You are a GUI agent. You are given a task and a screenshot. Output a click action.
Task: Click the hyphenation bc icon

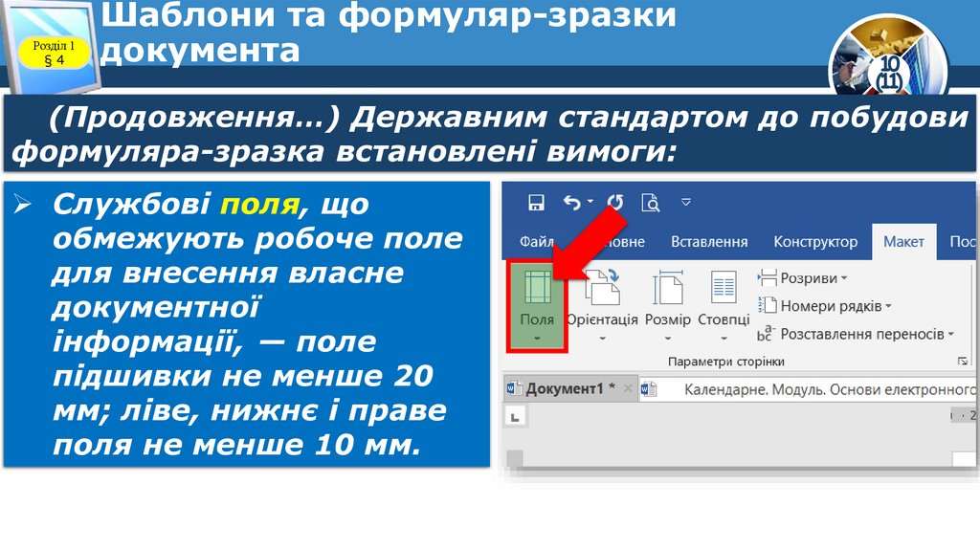(766, 334)
